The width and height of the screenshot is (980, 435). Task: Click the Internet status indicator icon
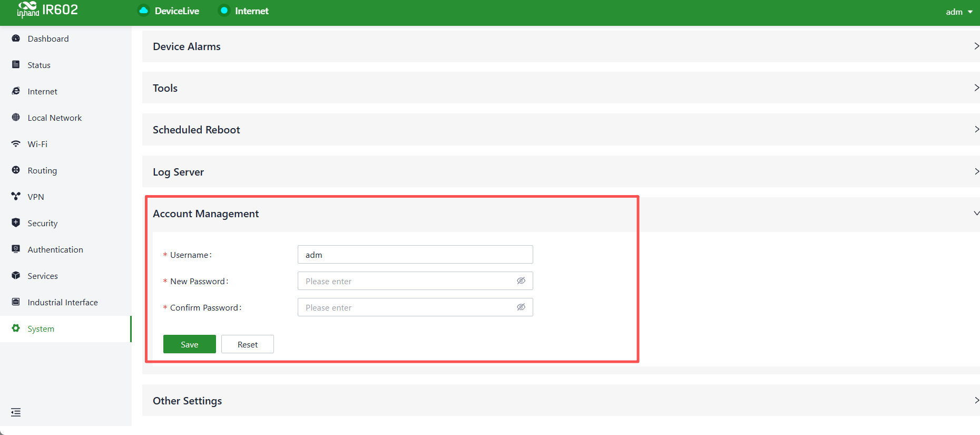(224, 11)
